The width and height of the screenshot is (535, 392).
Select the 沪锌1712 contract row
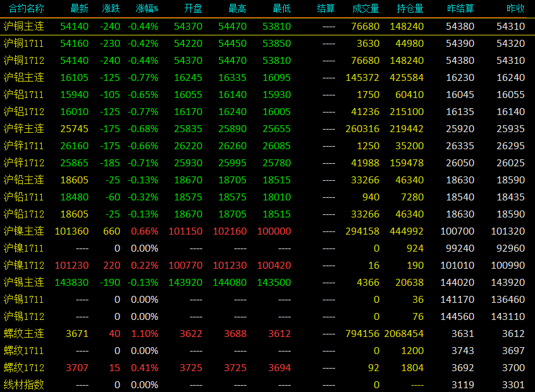tap(267, 162)
